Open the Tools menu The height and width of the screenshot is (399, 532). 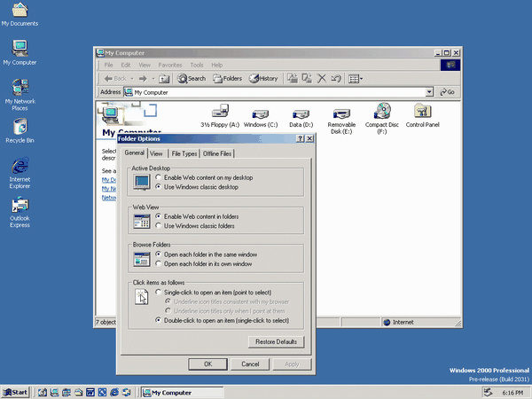[197, 65]
